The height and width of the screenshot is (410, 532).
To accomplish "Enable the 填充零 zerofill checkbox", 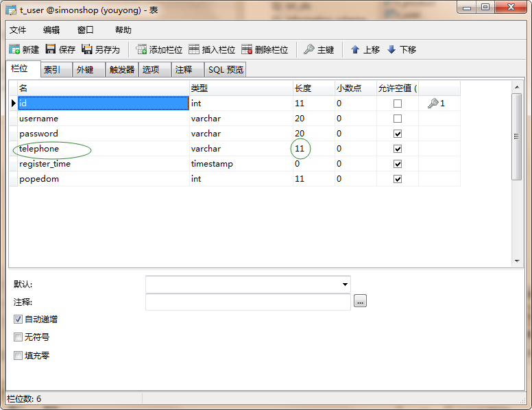I will click(x=18, y=355).
